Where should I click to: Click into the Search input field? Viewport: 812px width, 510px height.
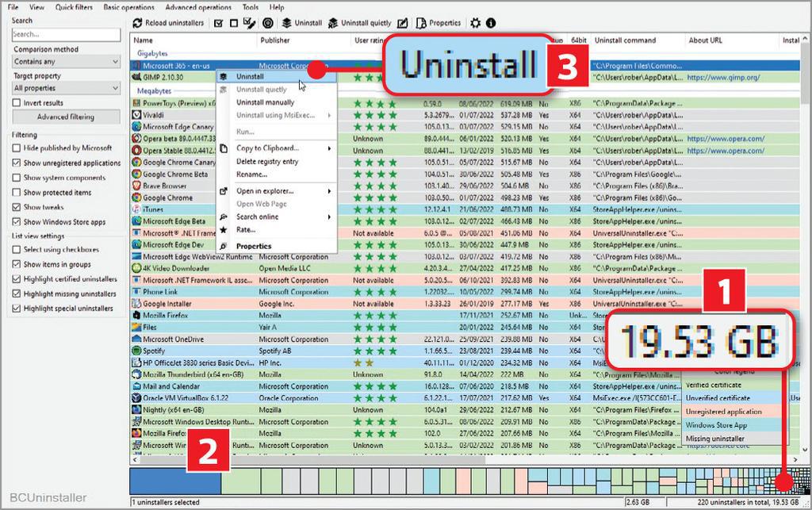coord(67,35)
